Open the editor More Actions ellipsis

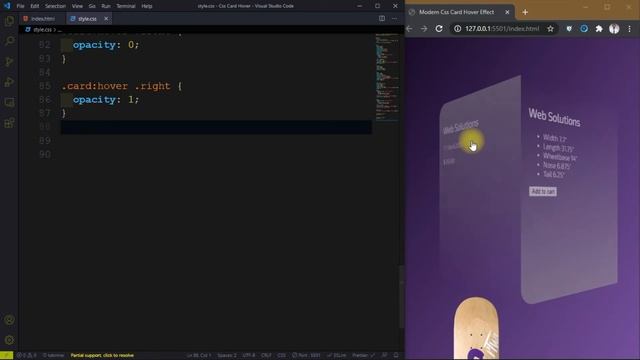(394, 18)
